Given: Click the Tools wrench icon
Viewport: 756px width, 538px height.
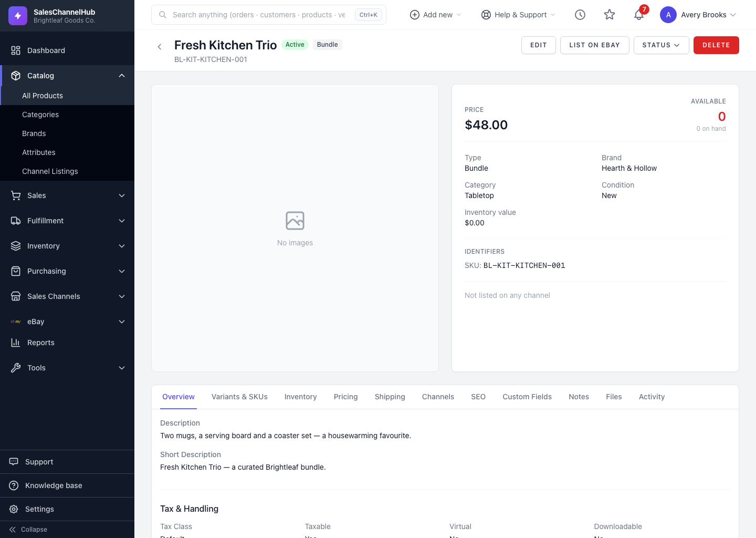Looking at the screenshot, I should [x=16, y=368].
